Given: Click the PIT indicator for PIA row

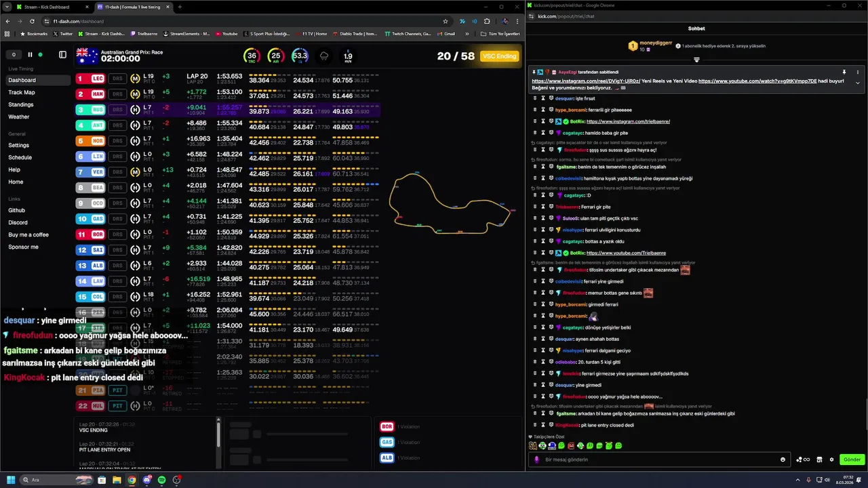Looking at the screenshot, I should pyautogui.click(x=117, y=390).
